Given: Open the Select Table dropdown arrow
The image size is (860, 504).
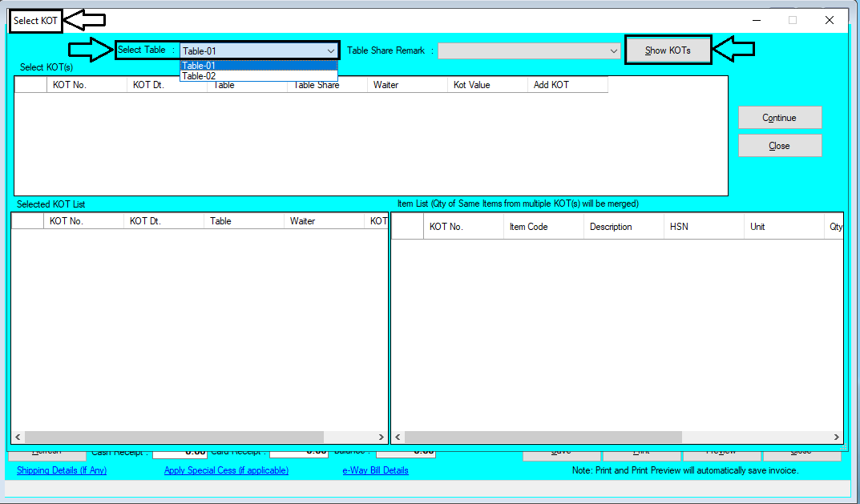Looking at the screenshot, I should point(331,50).
